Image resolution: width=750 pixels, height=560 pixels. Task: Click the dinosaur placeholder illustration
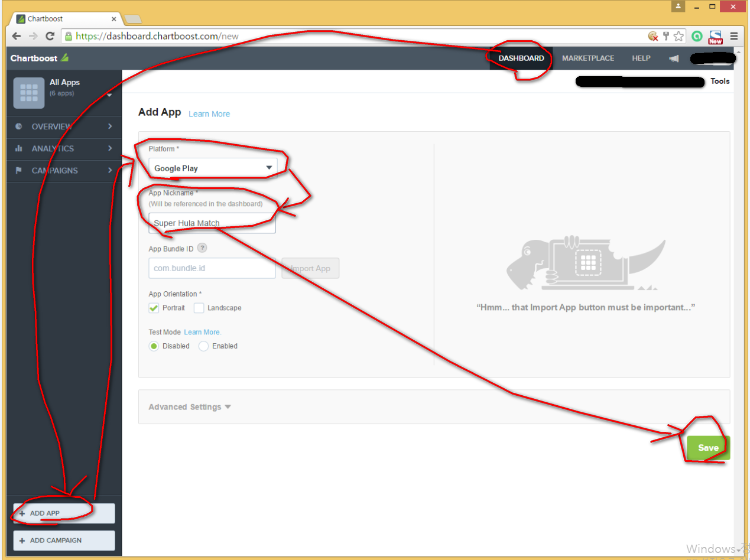click(586, 262)
